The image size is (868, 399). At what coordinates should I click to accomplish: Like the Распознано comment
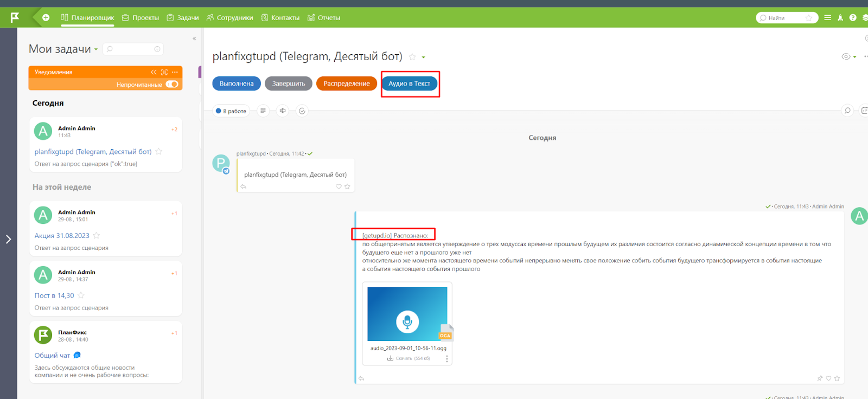tap(828, 378)
